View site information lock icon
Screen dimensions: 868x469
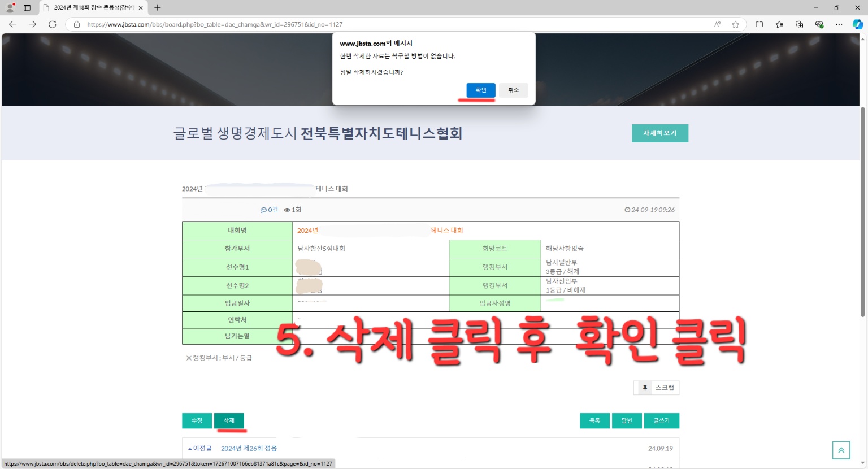[x=77, y=24]
